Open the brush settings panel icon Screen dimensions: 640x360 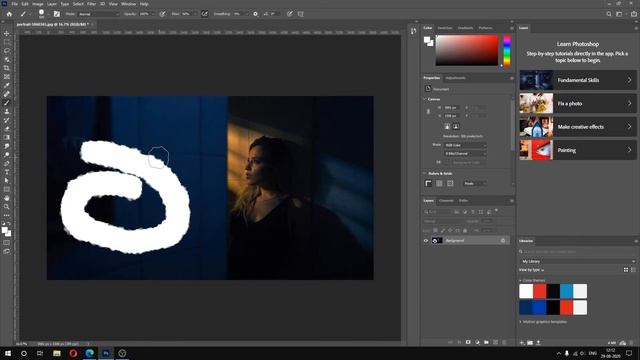coord(57,14)
